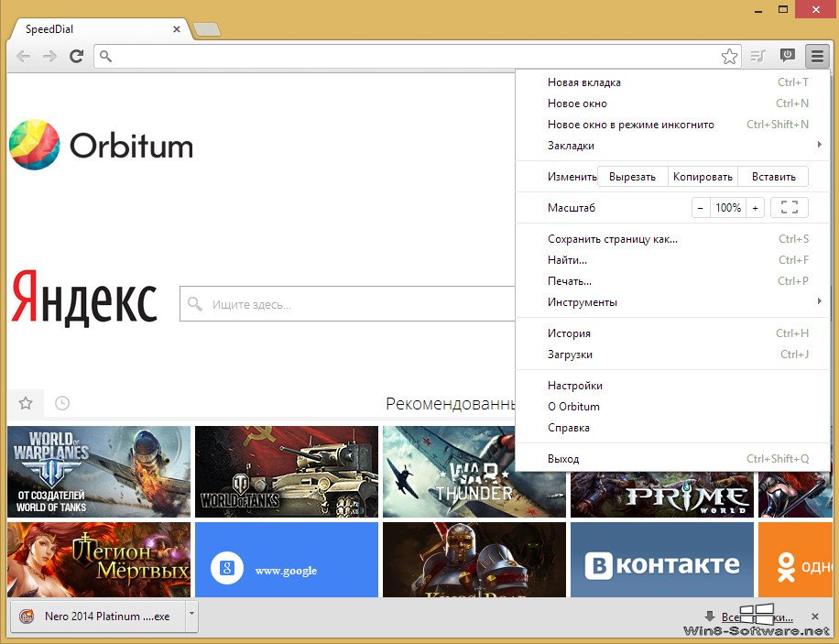Open the www.google tile
The height and width of the screenshot is (644, 839).
coord(287,560)
